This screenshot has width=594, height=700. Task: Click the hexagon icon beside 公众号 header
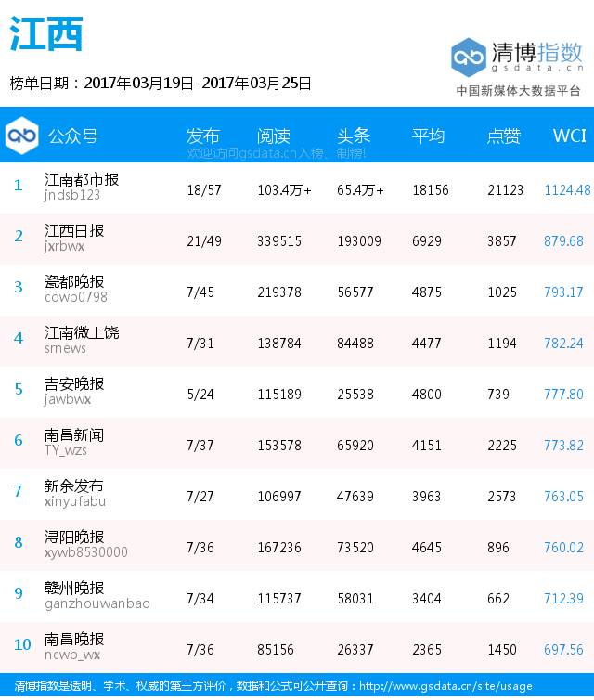click(21, 136)
